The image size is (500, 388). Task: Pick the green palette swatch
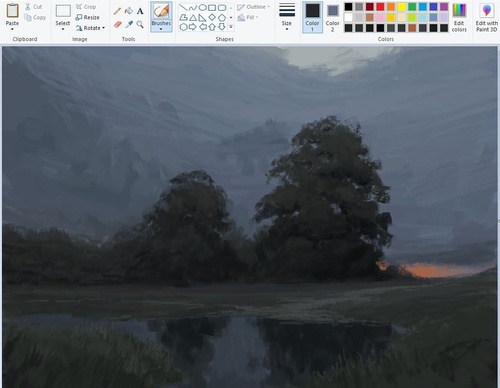coord(412,7)
